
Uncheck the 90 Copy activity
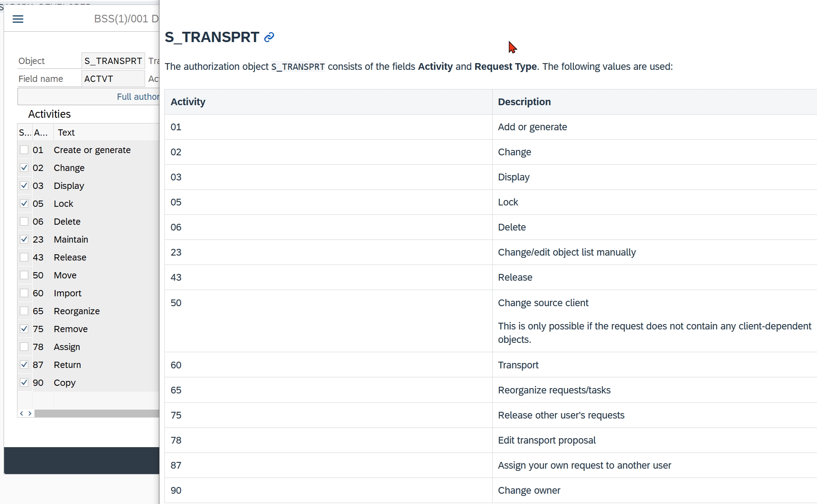(x=24, y=383)
